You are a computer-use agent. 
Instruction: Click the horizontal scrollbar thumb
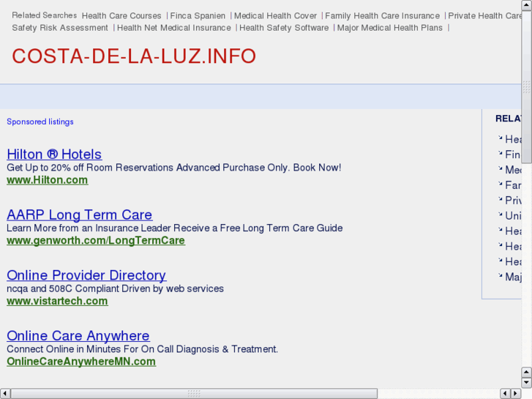tap(194, 394)
